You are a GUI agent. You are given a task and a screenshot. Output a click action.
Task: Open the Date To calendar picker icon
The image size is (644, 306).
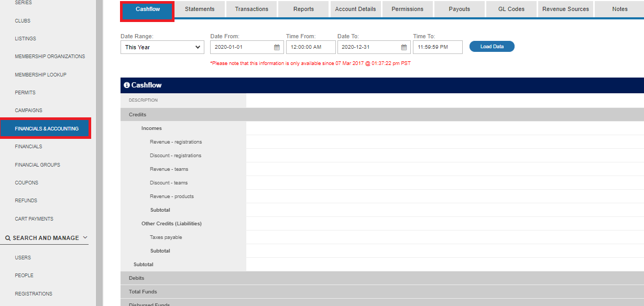pos(404,47)
